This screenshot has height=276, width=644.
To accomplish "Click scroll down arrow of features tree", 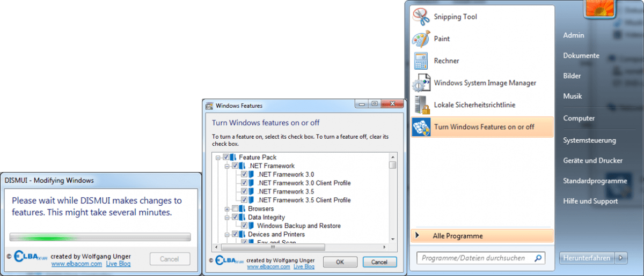I will [x=393, y=238].
